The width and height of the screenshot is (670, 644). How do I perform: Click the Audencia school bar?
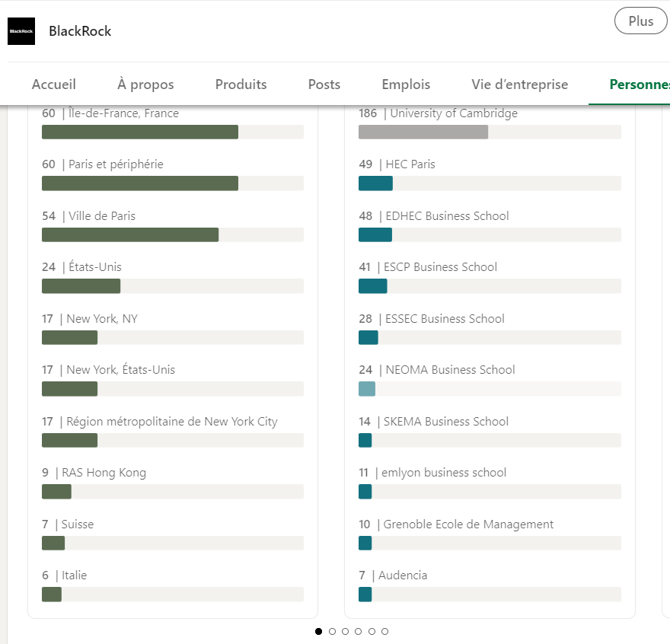[490, 595]
